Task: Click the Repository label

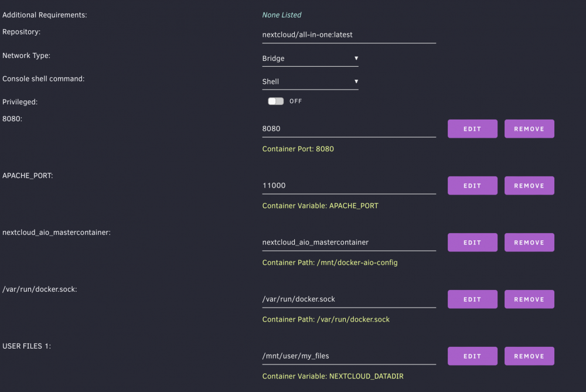Action: [x=21, y=32]
